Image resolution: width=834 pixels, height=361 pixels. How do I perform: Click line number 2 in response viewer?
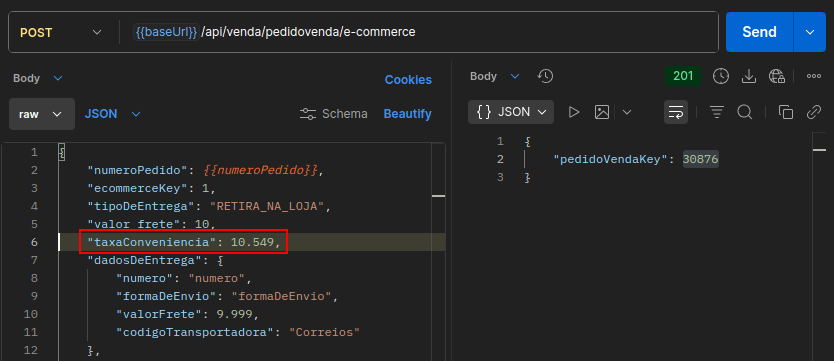point(499,159)
